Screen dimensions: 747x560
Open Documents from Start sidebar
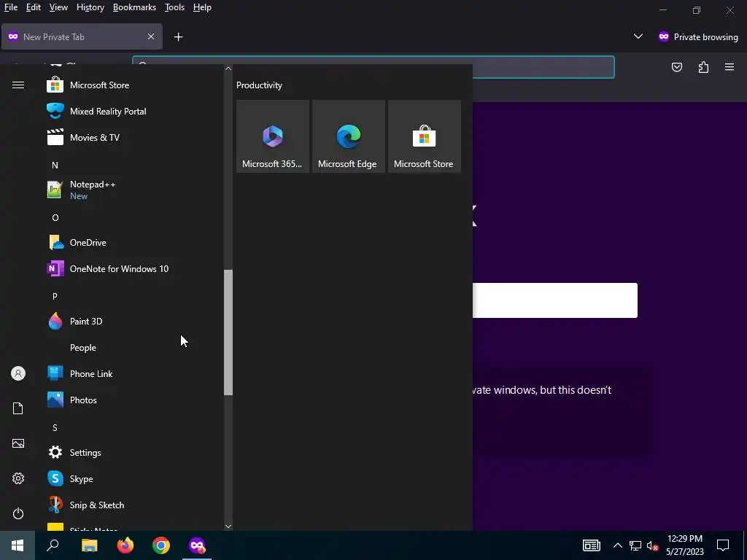pos(18,408)
